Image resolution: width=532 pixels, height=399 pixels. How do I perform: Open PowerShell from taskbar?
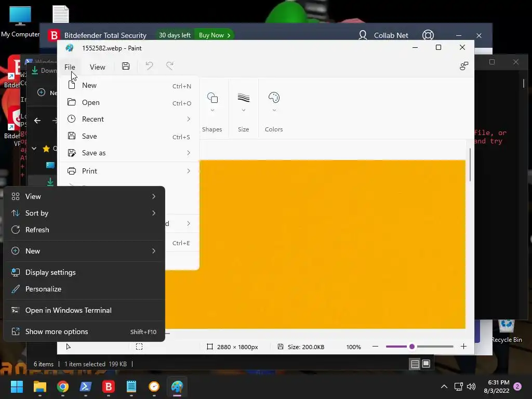86,387
